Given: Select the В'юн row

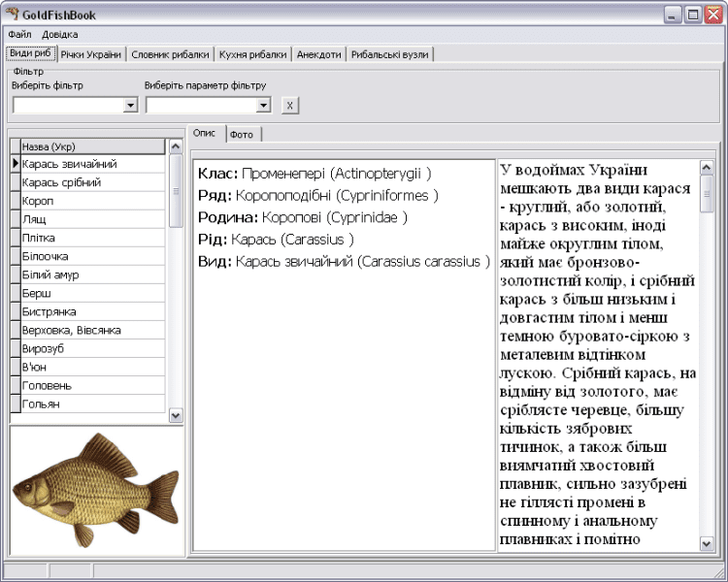Looking at the screenshot, I should tap(93, 367).
